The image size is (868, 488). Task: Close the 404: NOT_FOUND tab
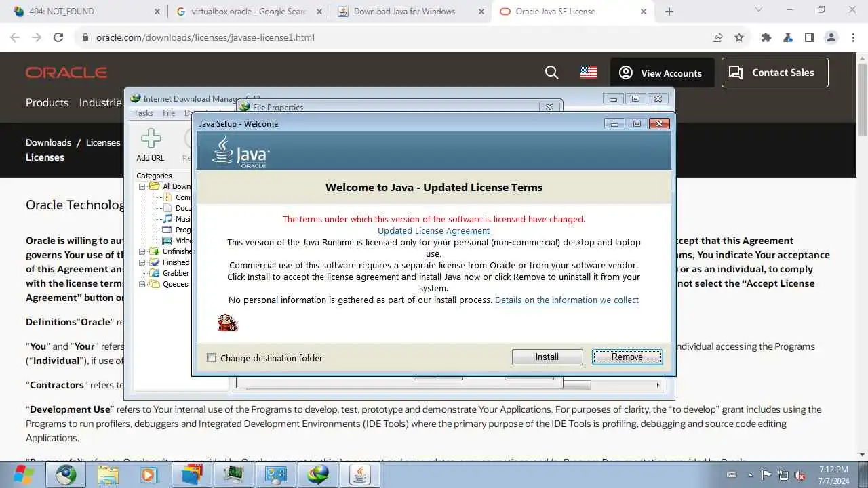pos(157,12)
